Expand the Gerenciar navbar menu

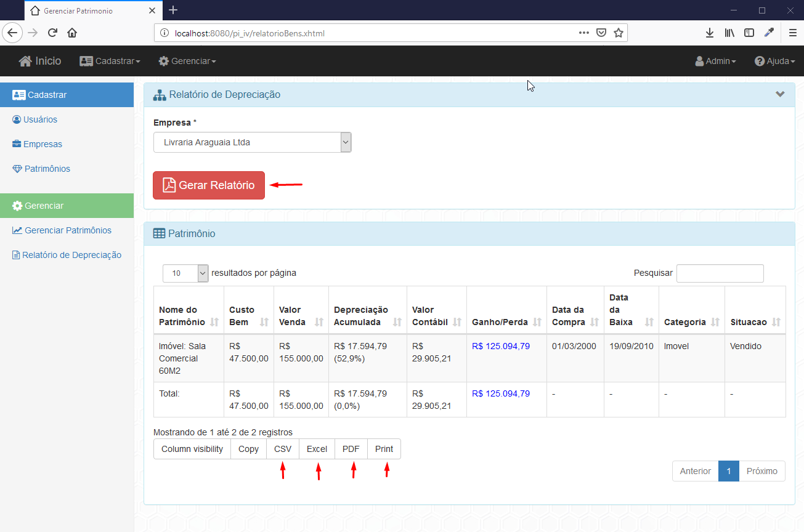pos(187,61)
